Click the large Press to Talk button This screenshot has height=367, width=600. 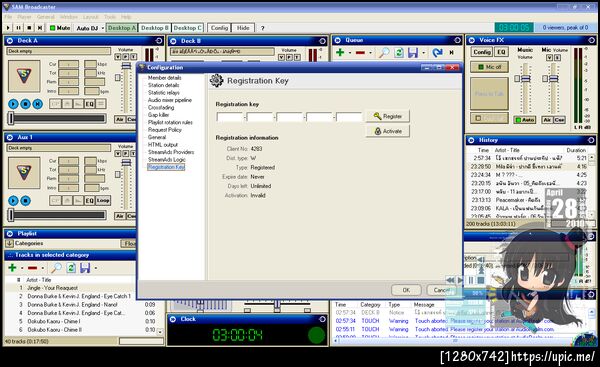click(489, 94)
